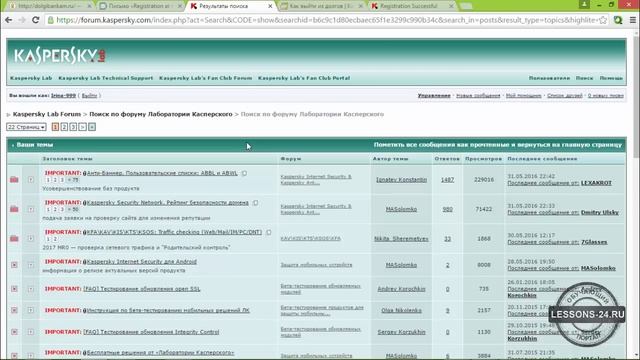Go to results page 2
Image resolution: width=640 pixels, height=360 pixels.
pos(64,127)
